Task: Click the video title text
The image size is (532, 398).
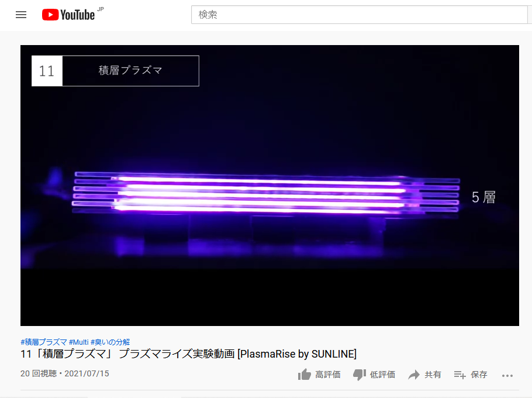Action: click(189, 354)
